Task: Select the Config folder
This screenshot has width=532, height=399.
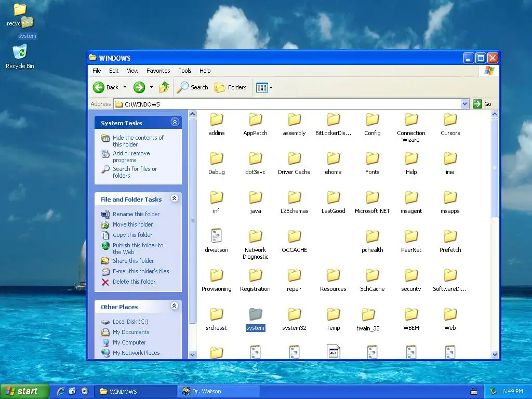Action: (x=372, y=124)
